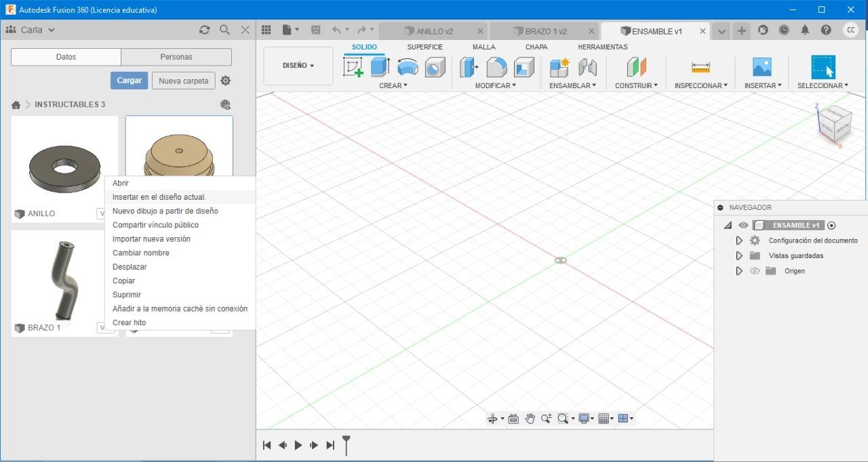Click the New Component icon
Screen dimensions: 868x462
click(559, 67)
